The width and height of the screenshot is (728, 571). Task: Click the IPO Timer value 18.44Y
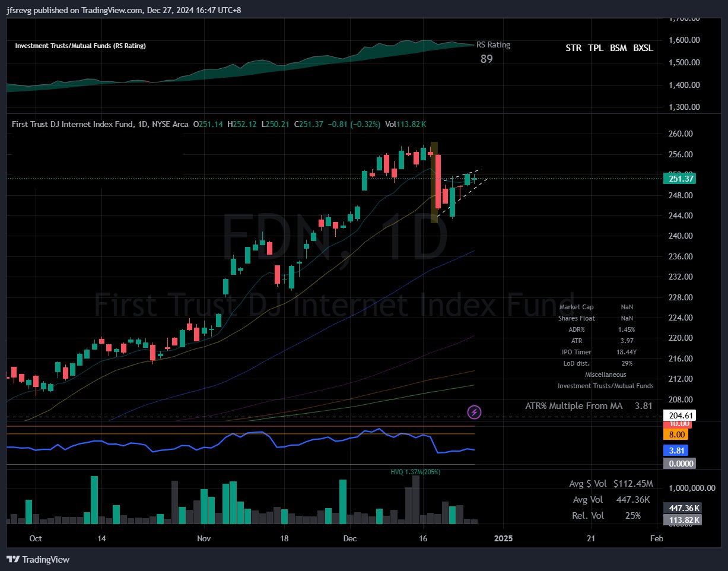(627, 352)
